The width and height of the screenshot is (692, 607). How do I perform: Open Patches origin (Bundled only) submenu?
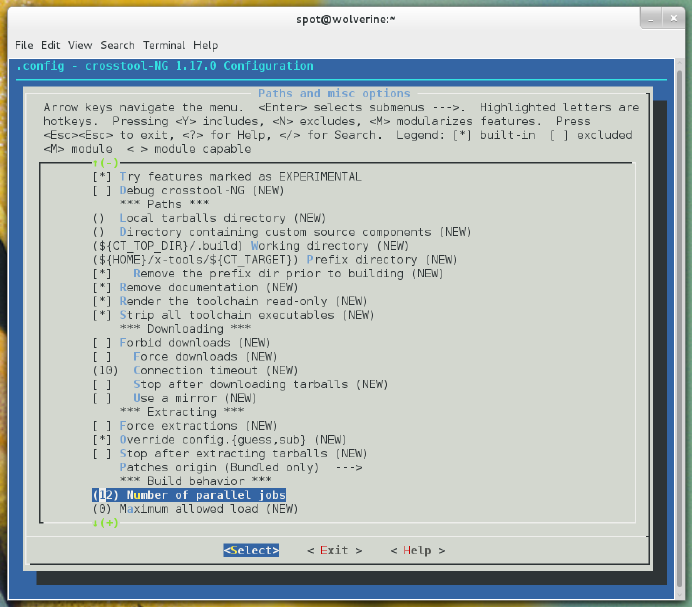click(x=241, y=467)
